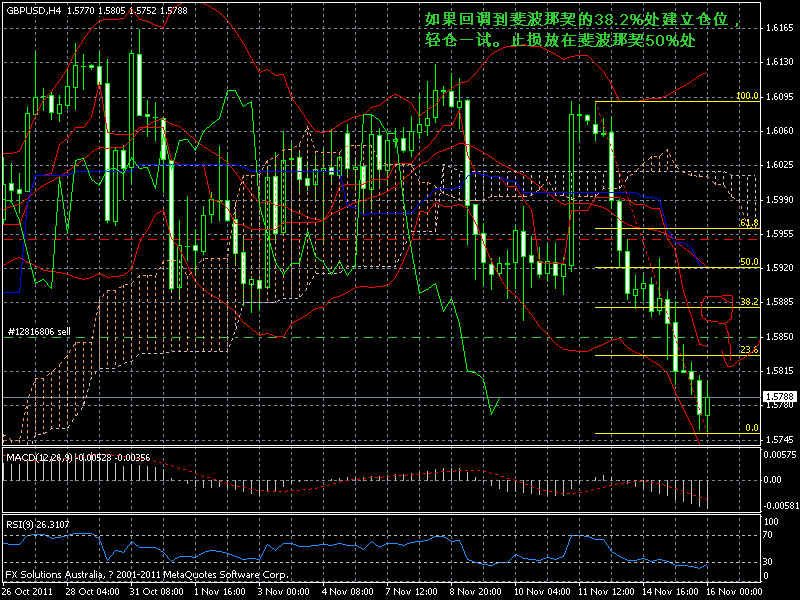Click the 1.6165 price axis label
The width and height of the screenshot is (800, 600).
pyautogui.click(x=780, y=28)
